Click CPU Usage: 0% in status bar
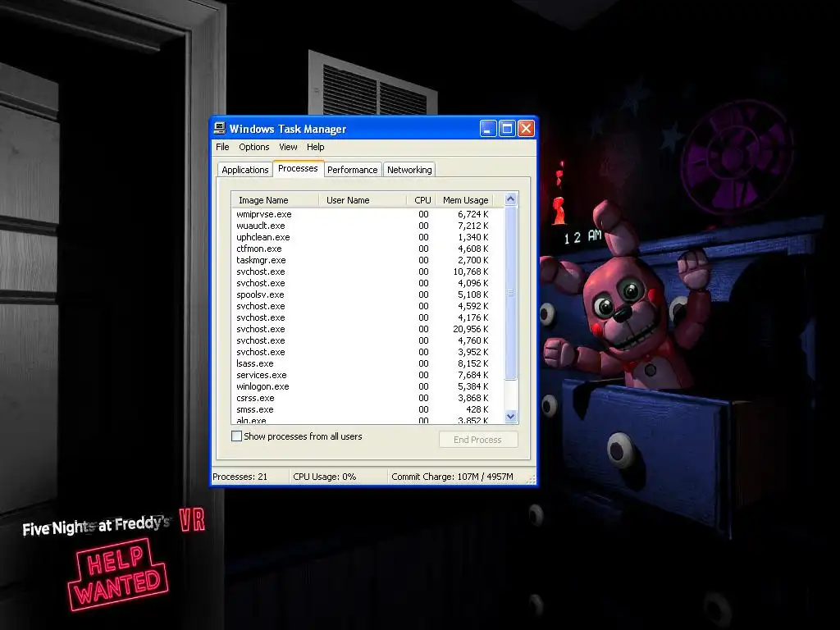 click(325, 477)
